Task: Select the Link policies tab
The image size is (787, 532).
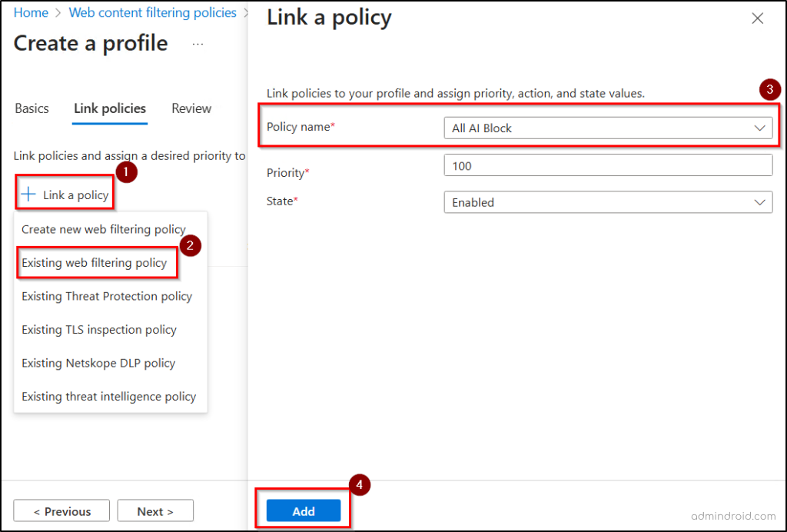Action: 110,108
